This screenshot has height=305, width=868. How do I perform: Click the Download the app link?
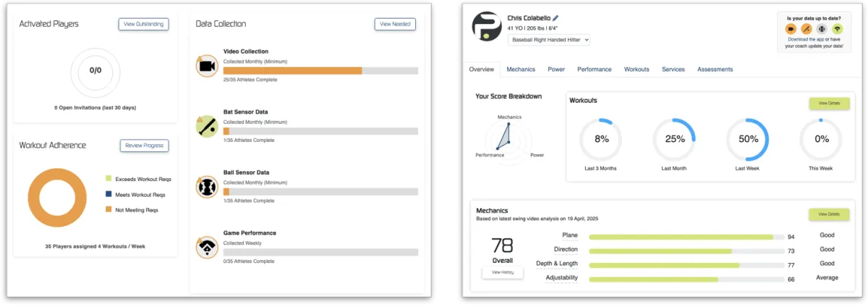(x=807, y=39)
